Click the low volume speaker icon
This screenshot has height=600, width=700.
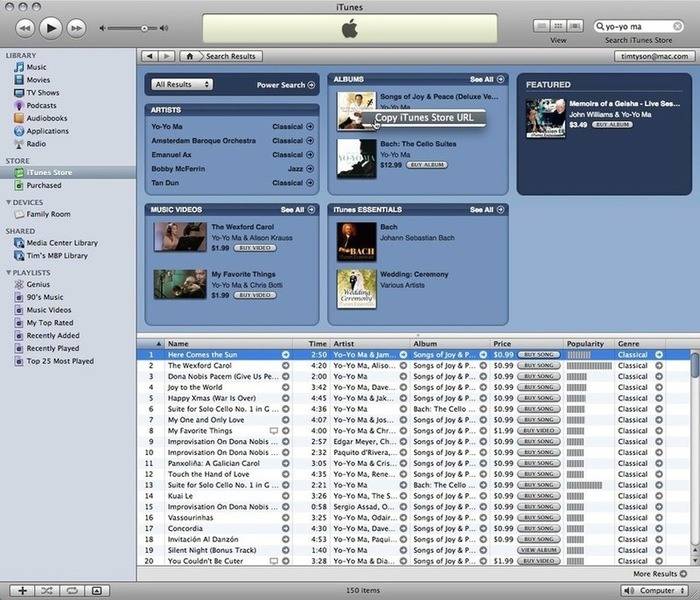(102, 28)
